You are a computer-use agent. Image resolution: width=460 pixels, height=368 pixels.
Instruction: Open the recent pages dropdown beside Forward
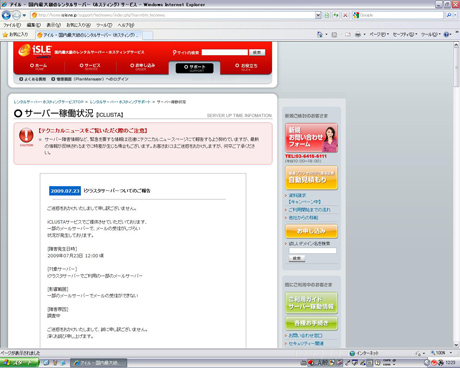(x=24, y=15)
